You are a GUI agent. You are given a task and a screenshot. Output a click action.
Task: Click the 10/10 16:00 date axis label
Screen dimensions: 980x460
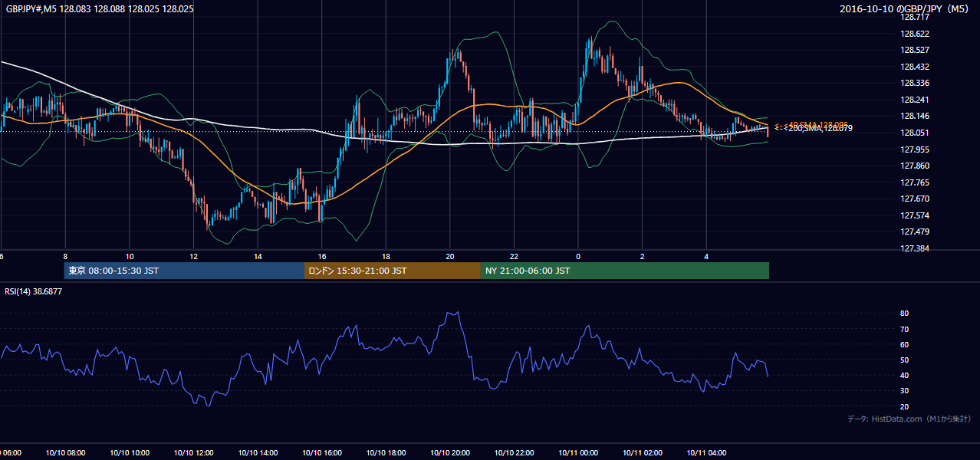pyautogui.click(x=322, y=453)
